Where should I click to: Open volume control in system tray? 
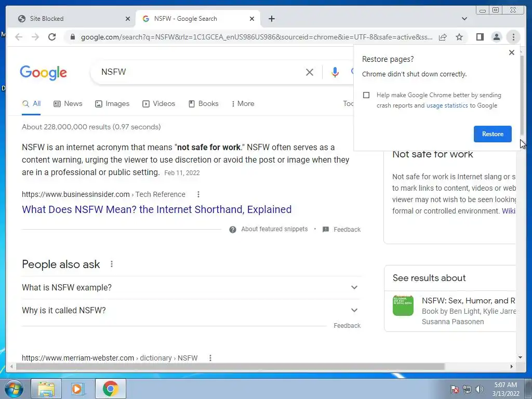click(480, 389)
